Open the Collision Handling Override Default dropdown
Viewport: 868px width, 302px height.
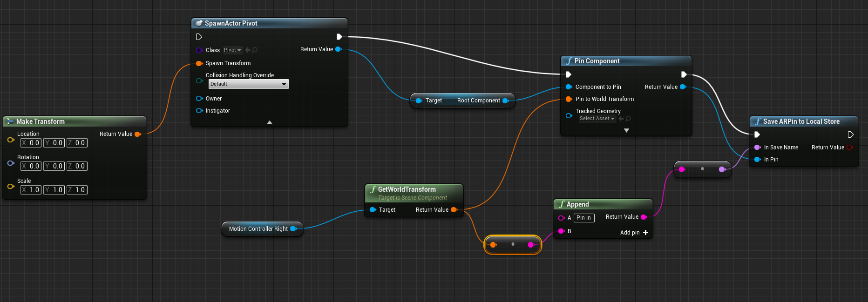(x=249, y=84)
